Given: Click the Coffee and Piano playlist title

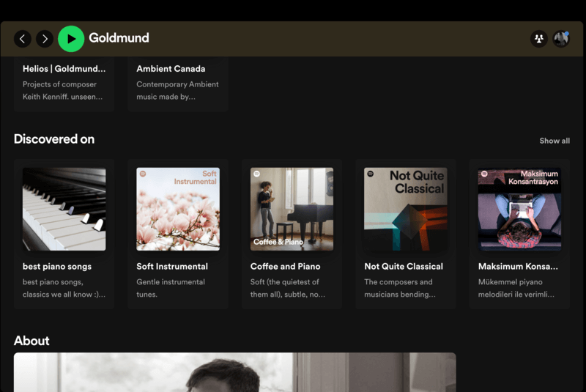Looking at the screenshot, I should point(285,267).
